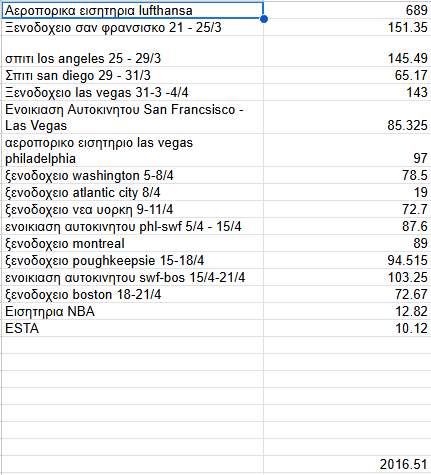This screenshot has height=475, width=431.
Task: Select the car rental San Francsisco - Las Vegas cell
Action: click(x=133, y=117)
